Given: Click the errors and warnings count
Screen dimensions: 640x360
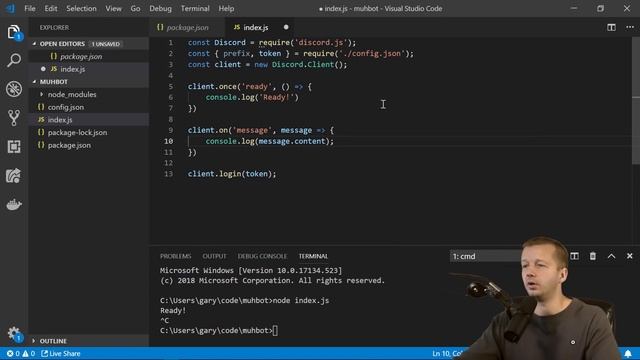Looking at the screenshot, I should (21, 353).
